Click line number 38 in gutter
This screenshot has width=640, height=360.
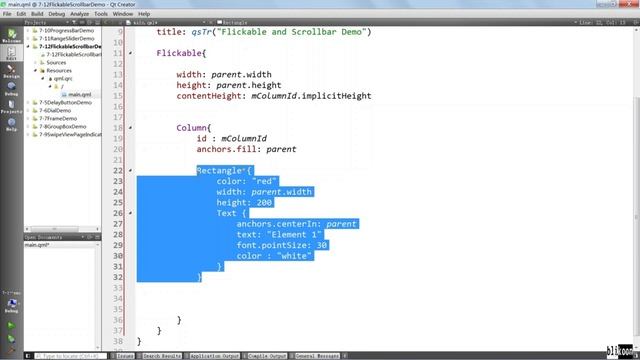pos(118,341)
